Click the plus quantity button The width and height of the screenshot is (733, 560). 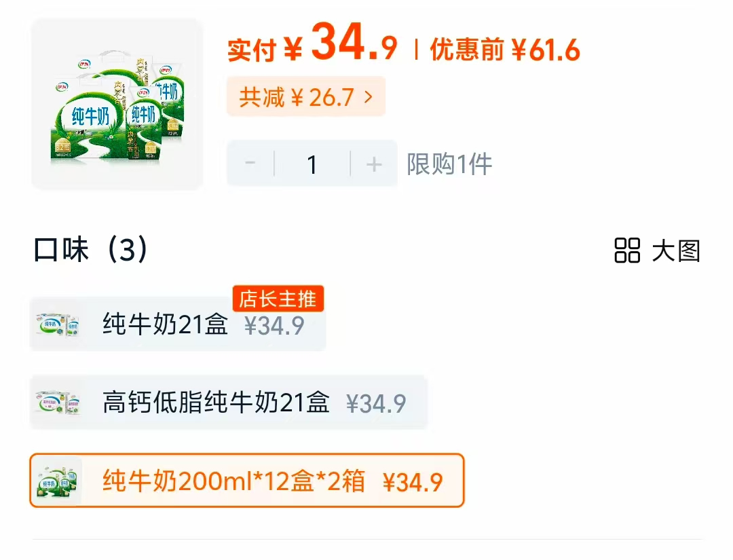pos(374,164)
